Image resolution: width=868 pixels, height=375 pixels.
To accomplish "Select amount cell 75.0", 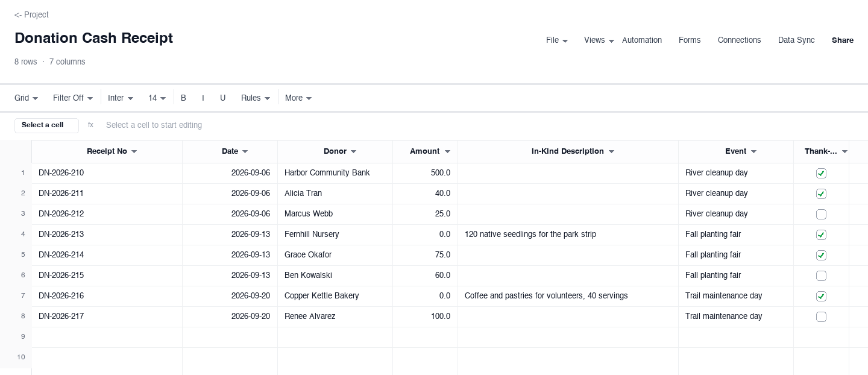I will (x=425, y=255).
